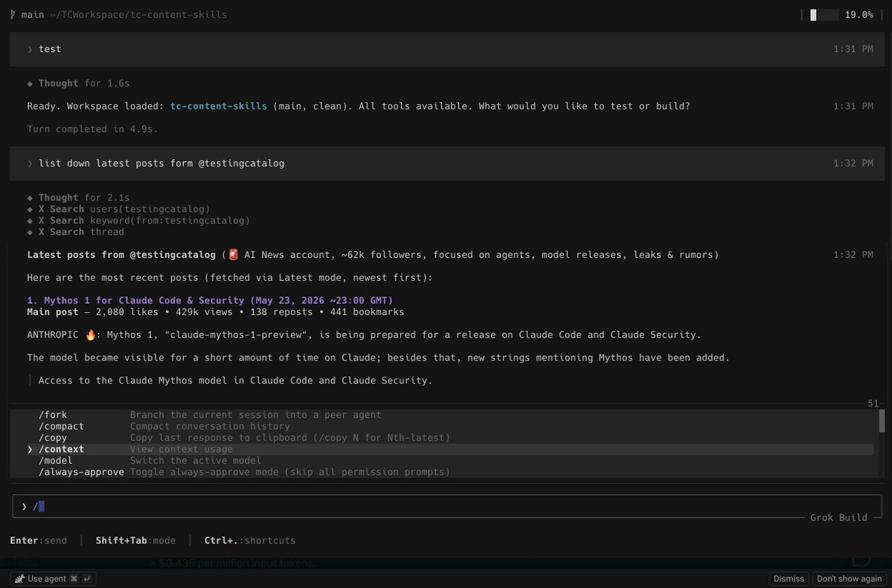
Task: Click the 'Ctrl+.:shortcuts' hint
Action: click(250, 540)
